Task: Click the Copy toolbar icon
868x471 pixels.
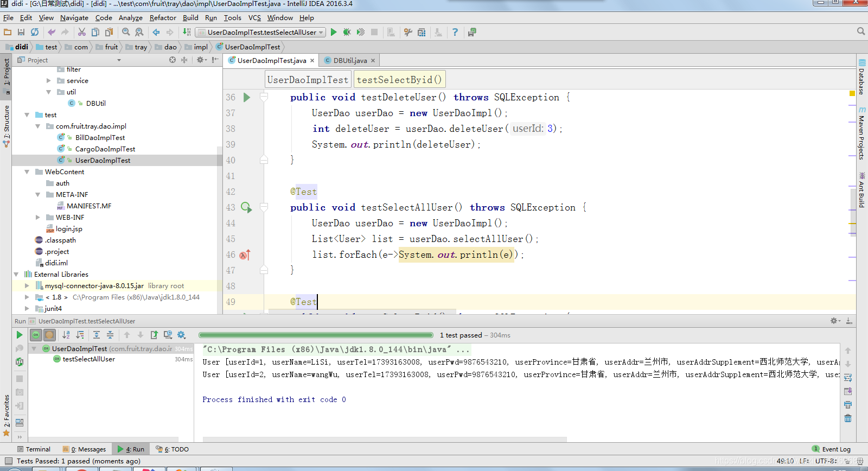Action: point(95,32)
